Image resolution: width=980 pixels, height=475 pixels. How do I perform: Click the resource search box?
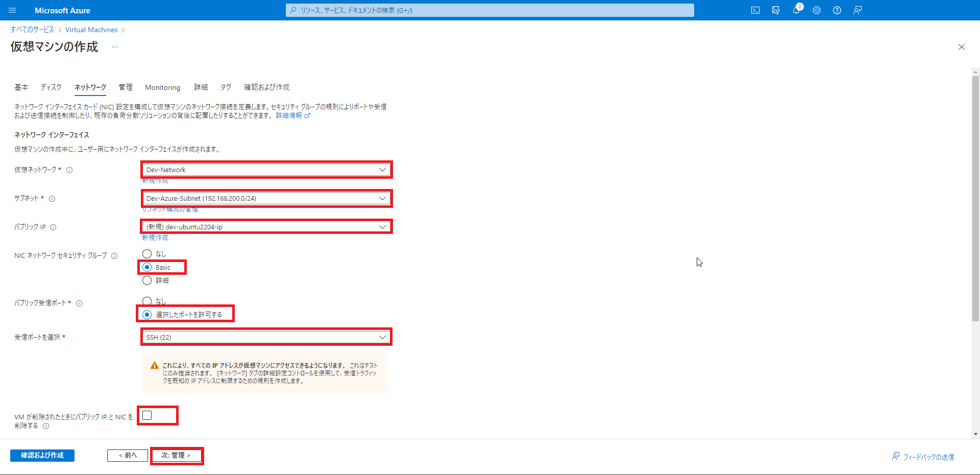click(x=490, y=10)
